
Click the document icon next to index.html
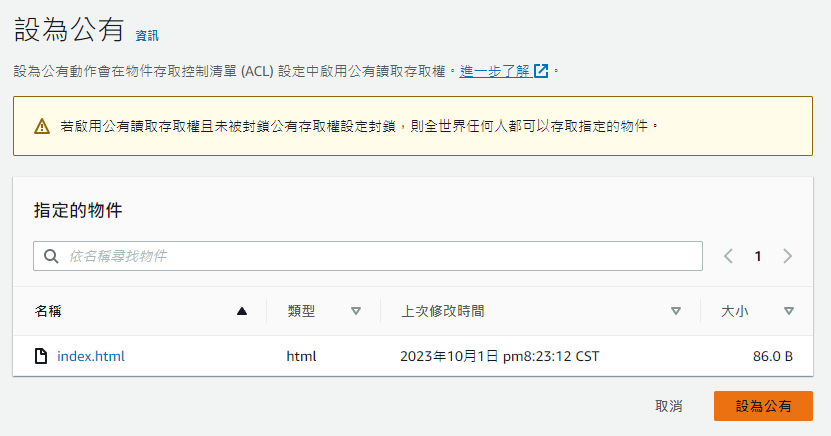[41, 356]
